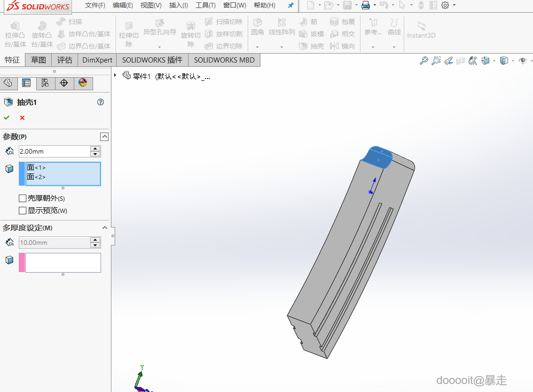Click the Print icon in top toolbar
The height and width of the screenshot is (392, 533).
(366, 6)
